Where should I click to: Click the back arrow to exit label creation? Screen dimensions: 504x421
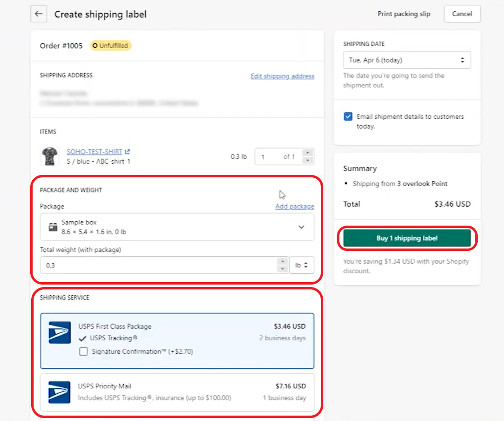(x=38, y=14)
